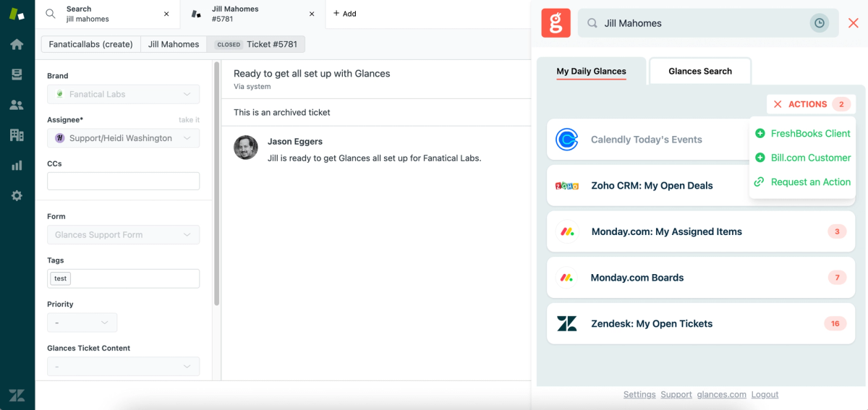Open the glances.com link
This screenshot has width=868, height=410.
[722, 395]
